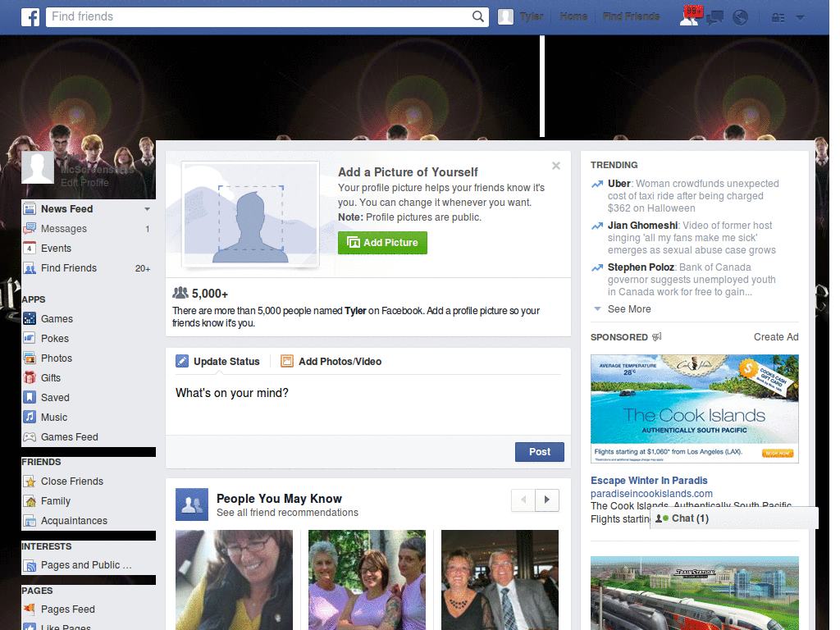
Task: Click Tyler's profile thumbnail in top bar
Action: tap(505, 17)
